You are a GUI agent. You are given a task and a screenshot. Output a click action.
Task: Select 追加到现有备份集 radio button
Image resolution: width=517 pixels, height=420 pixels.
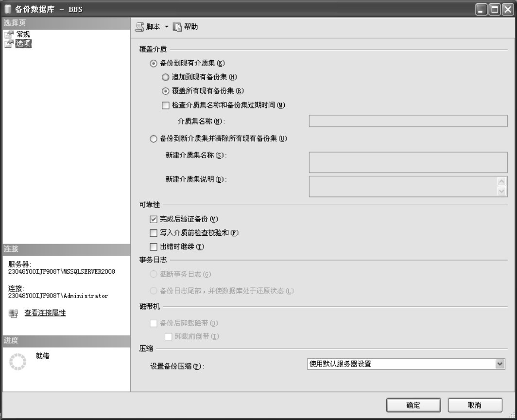point(166,77)
